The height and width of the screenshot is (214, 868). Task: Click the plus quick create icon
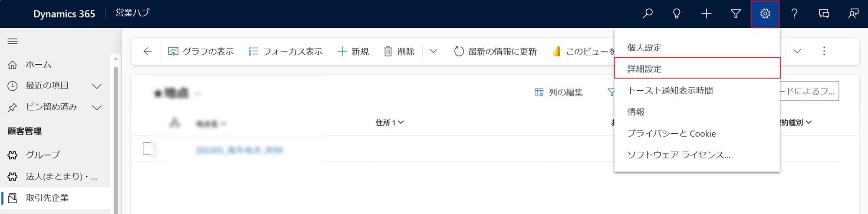click(706, 13)
